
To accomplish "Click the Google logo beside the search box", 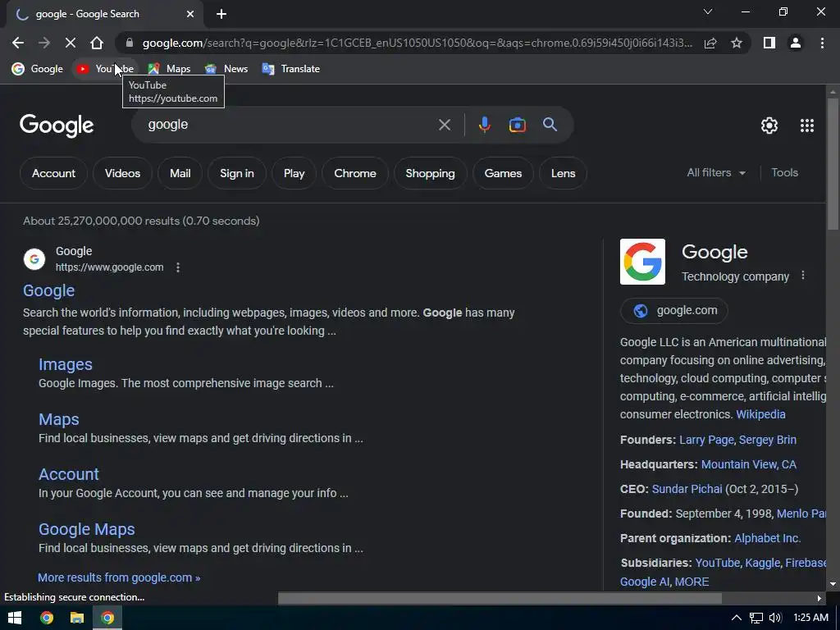I will click(57, 126).
